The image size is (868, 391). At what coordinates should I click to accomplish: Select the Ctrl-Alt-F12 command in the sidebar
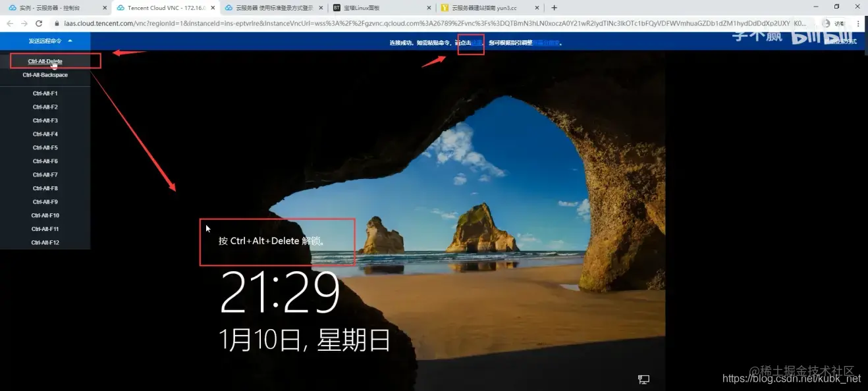(x=44, y=243)
